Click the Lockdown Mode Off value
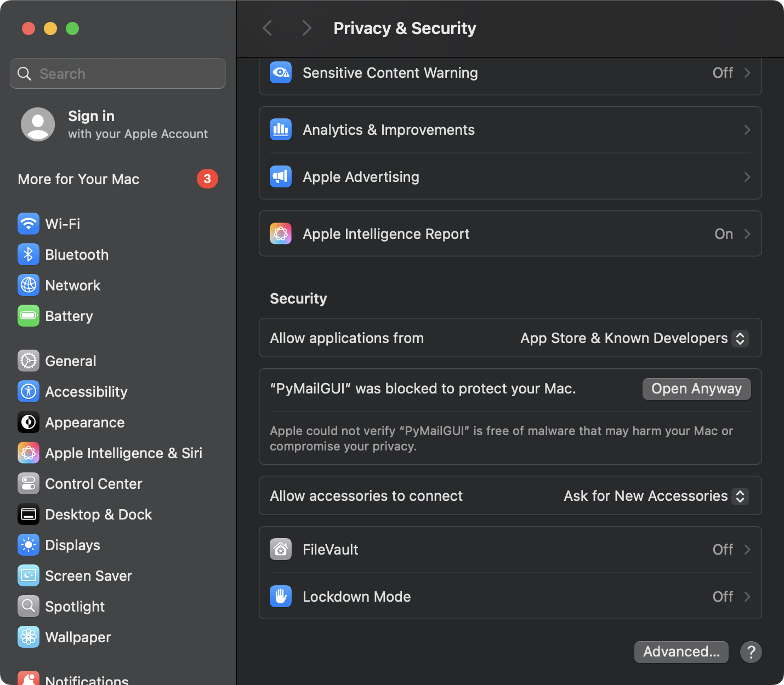784x685 pixels. point(723,596)
